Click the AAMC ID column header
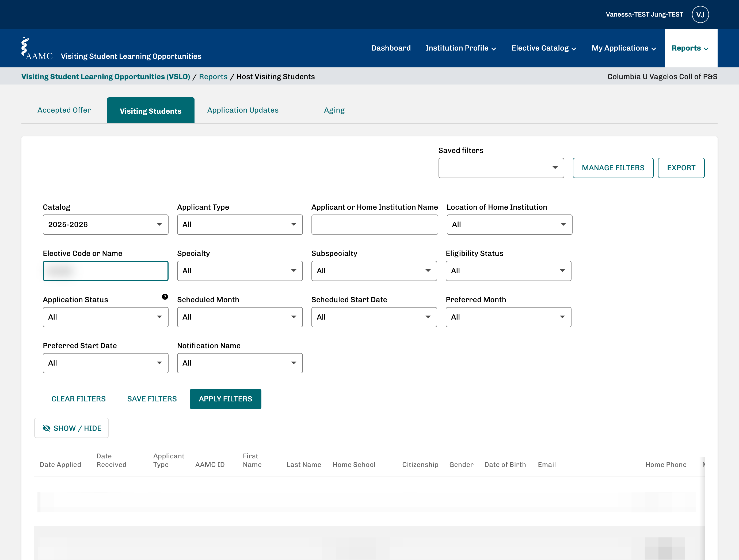Viewport: 739px width, 560px height. click(210, 465)
